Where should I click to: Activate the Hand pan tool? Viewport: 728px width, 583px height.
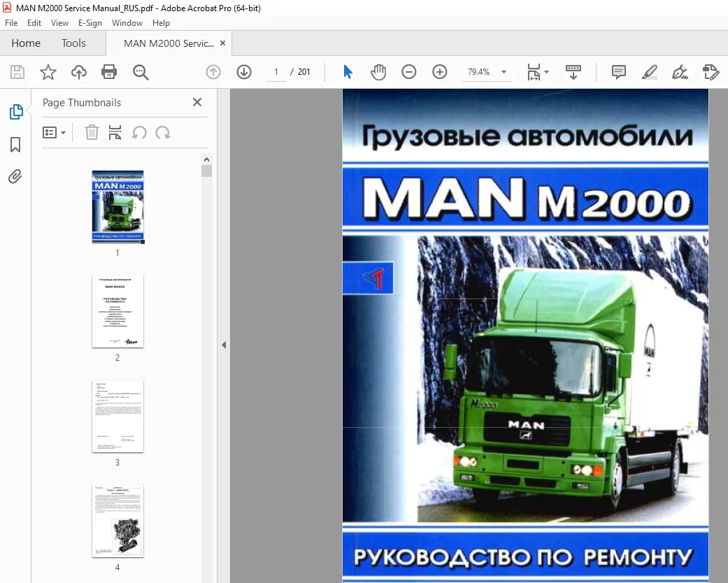pyautogui.click(x=378, y=72)
